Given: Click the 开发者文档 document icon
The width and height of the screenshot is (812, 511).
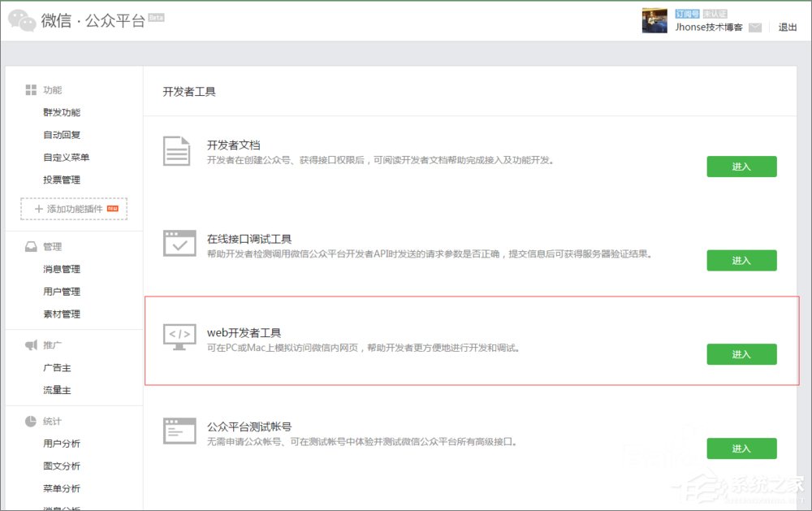Looking at the screenshot, I should [x=178, y=152].
